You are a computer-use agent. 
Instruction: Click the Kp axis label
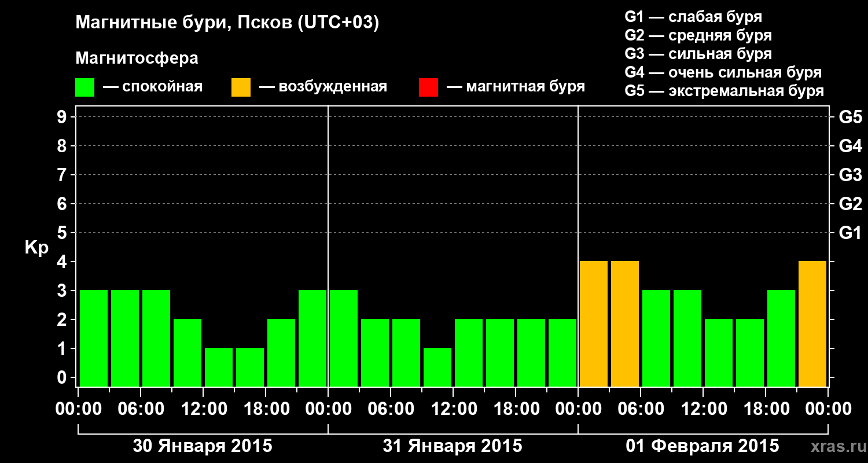click(x=36, y=248)
